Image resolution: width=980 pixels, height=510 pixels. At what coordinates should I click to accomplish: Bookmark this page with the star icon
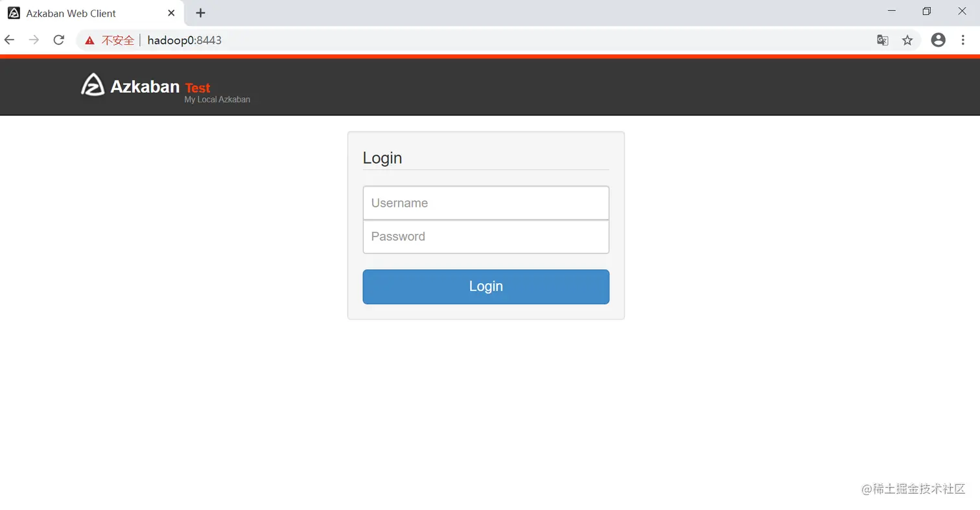907,40
